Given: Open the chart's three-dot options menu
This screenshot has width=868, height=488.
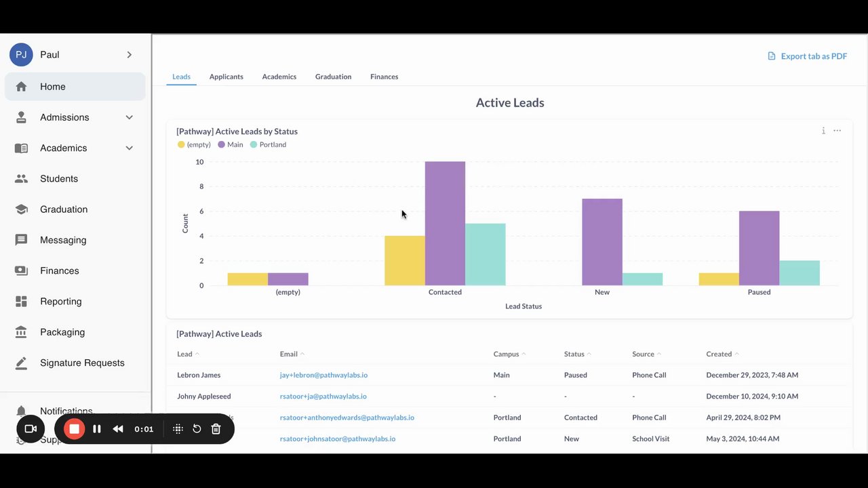Looking at the screenshot, I should (837, 131).
